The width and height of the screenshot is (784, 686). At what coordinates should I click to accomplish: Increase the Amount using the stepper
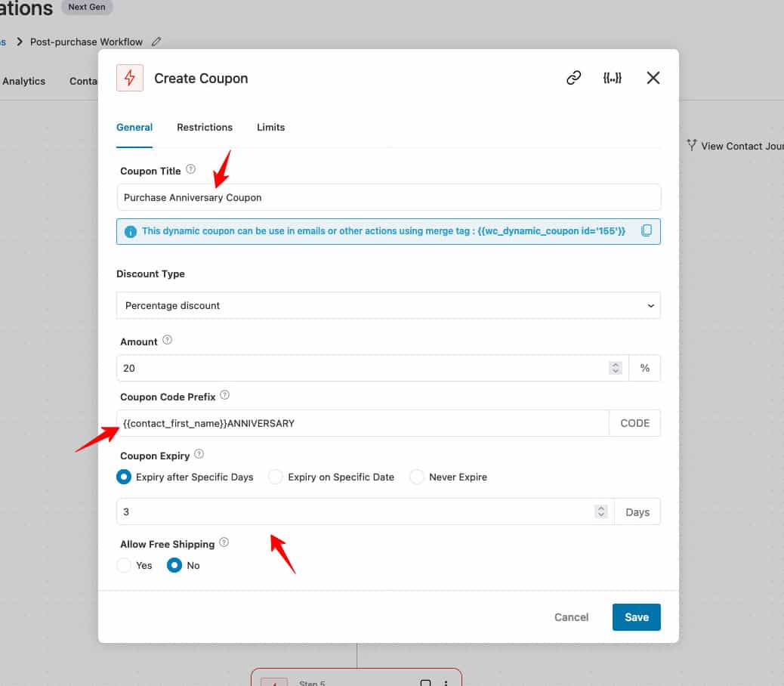(616, 364)
